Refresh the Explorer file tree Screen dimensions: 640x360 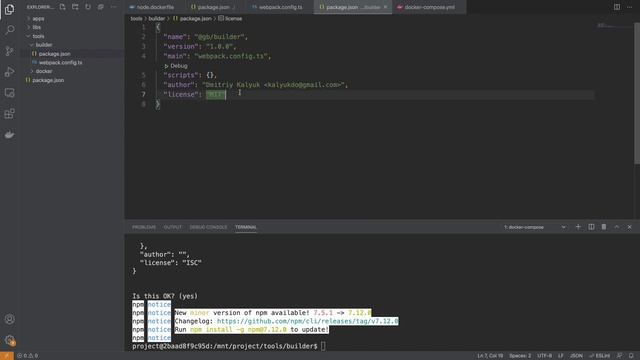coord(88,7)
